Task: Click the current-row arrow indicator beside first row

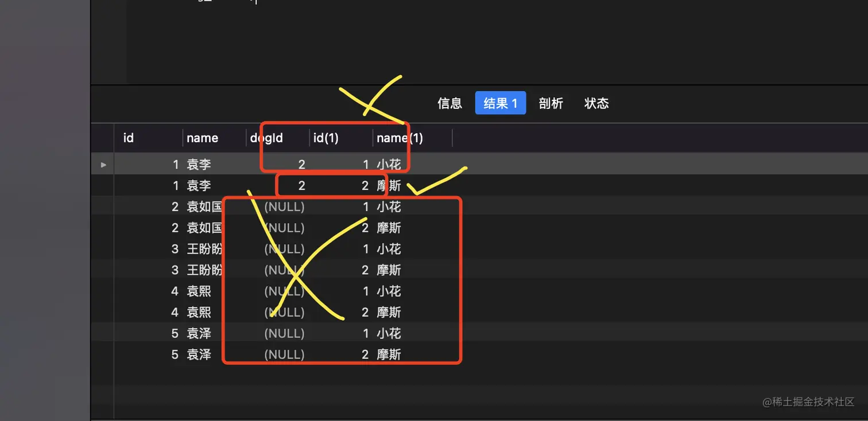Action: tap(103, 165)
